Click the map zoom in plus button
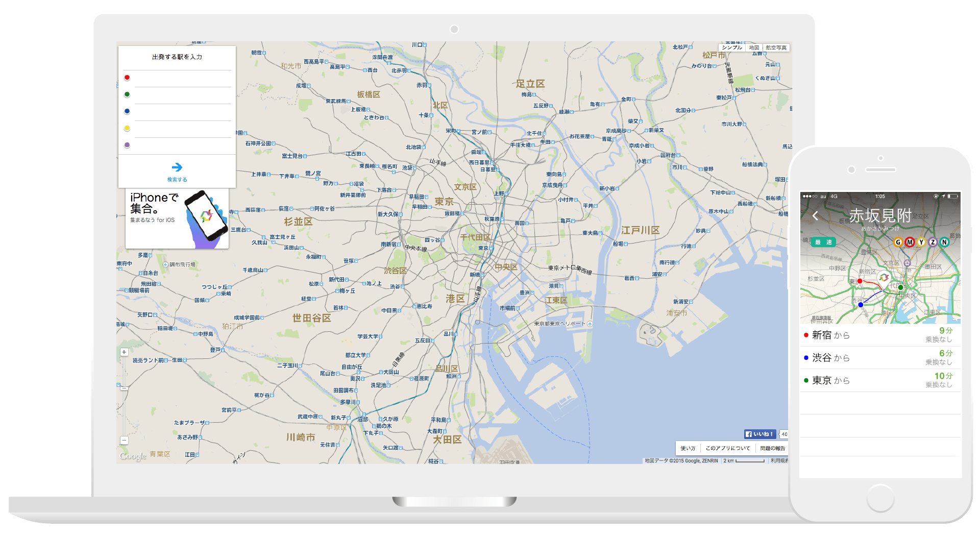980x536 pixels. (x=124, y=352)
